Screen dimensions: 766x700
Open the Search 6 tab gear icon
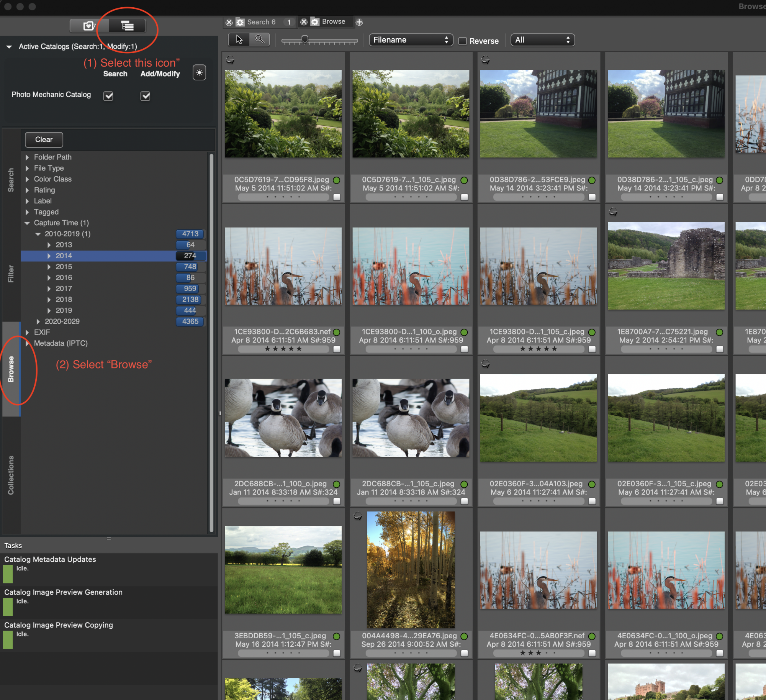pos(240,22)
